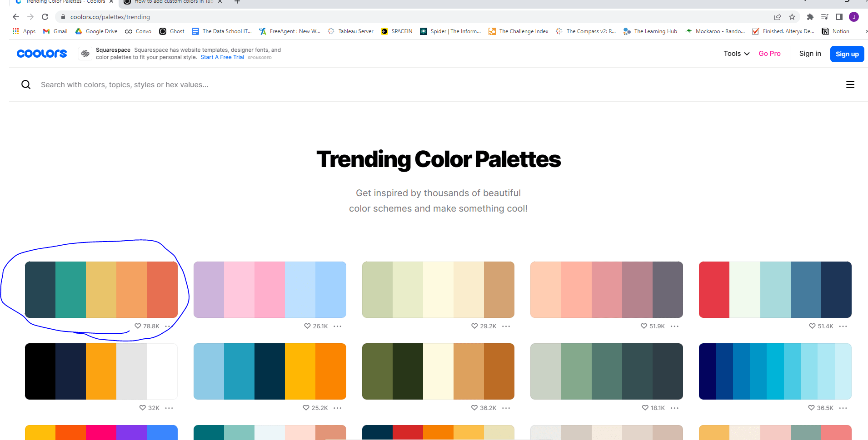This screenshot has height=440, width=868.
Task: Click the browser share icon
Action: pyautogui.click(x=778, y=17)
